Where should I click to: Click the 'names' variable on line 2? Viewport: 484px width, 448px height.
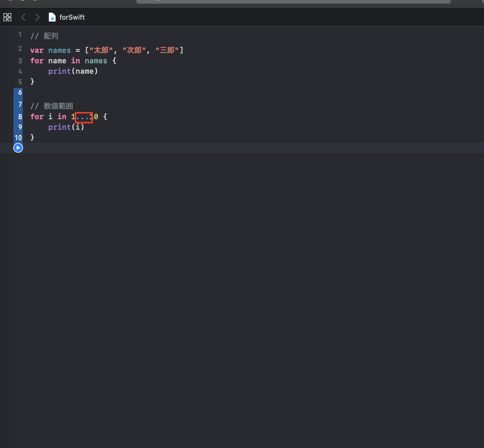60,50
